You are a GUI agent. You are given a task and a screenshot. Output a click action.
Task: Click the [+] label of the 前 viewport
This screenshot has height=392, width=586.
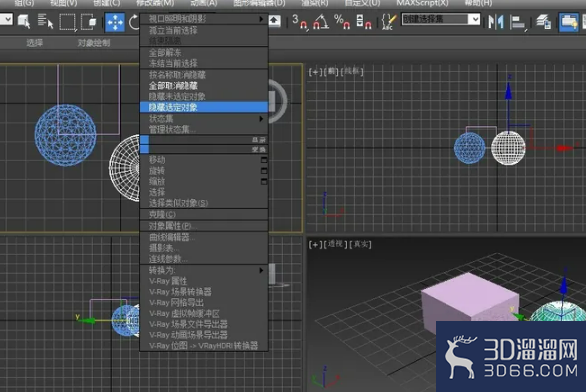[315, 71]
